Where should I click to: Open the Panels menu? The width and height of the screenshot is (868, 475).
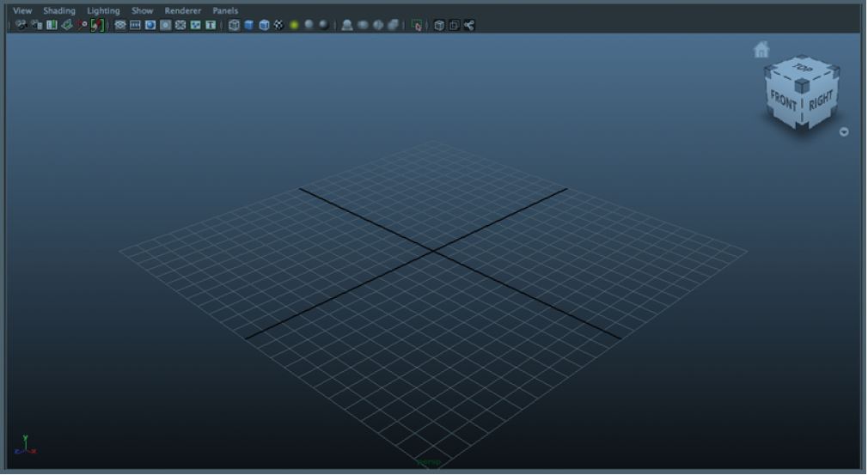tap(225, 10)
